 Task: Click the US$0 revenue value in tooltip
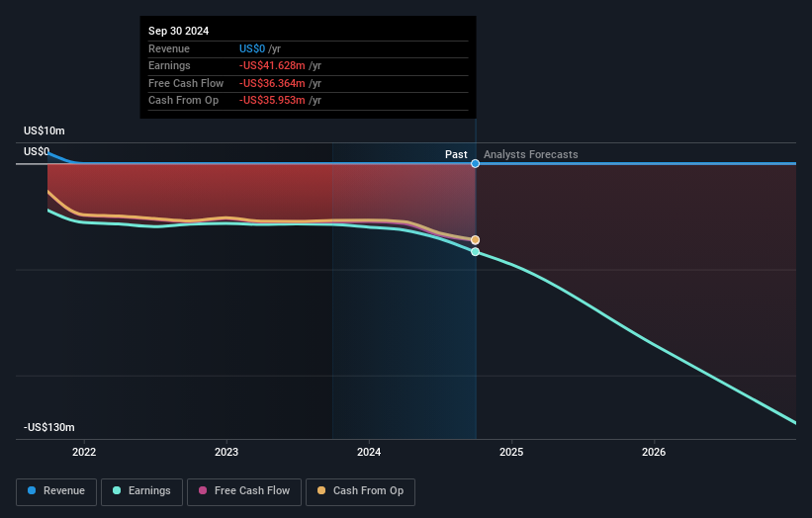coord(252,48)
